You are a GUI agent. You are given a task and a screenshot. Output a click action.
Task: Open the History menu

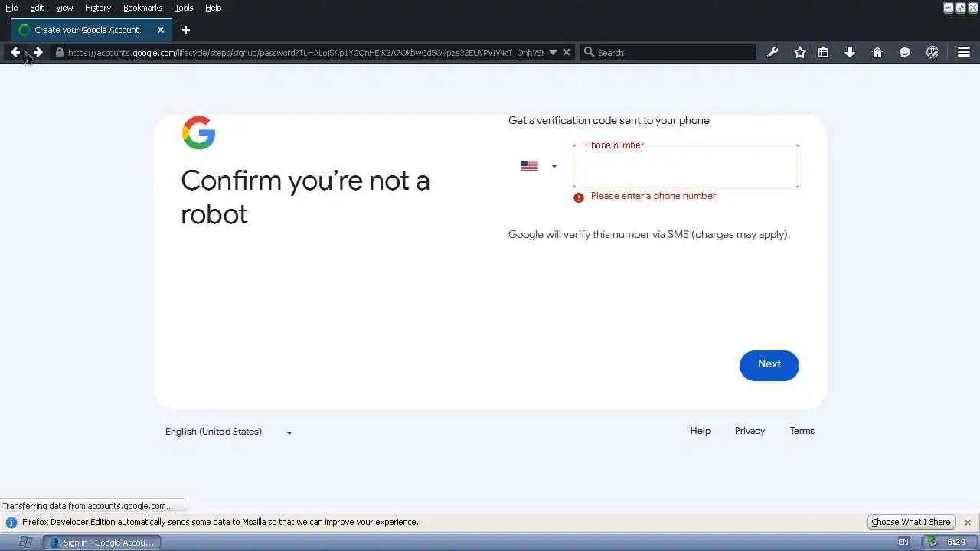(x=98, y=8)
